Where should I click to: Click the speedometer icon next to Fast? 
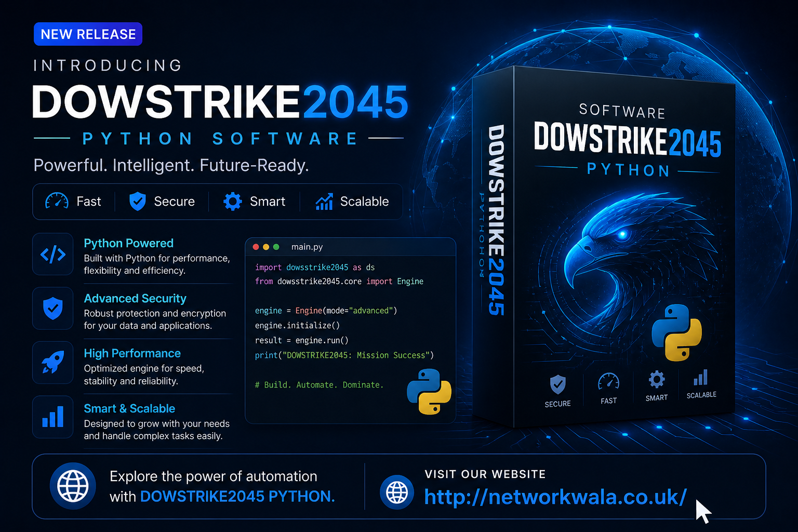point(57,201)
